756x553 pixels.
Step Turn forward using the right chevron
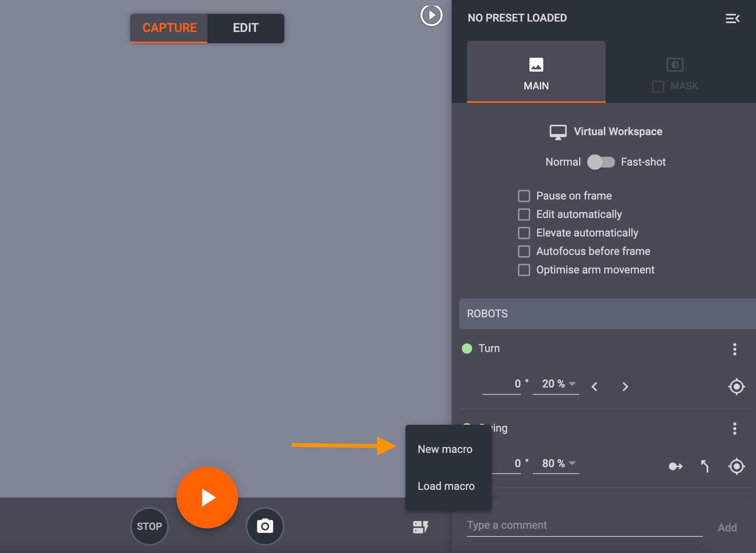625,387
